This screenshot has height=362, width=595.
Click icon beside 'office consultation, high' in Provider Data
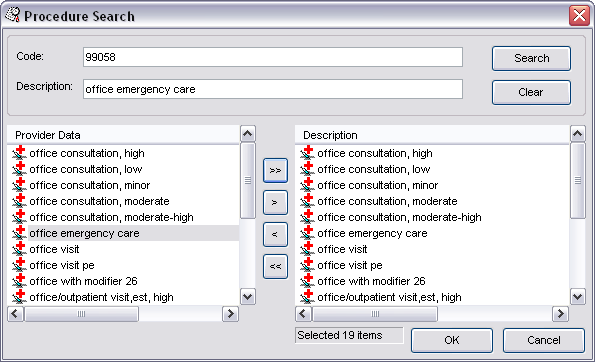[19, 153]
